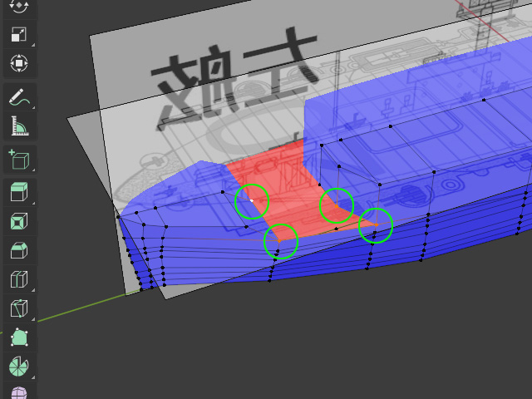Select the Scale tool

click(x=19, y=35)
